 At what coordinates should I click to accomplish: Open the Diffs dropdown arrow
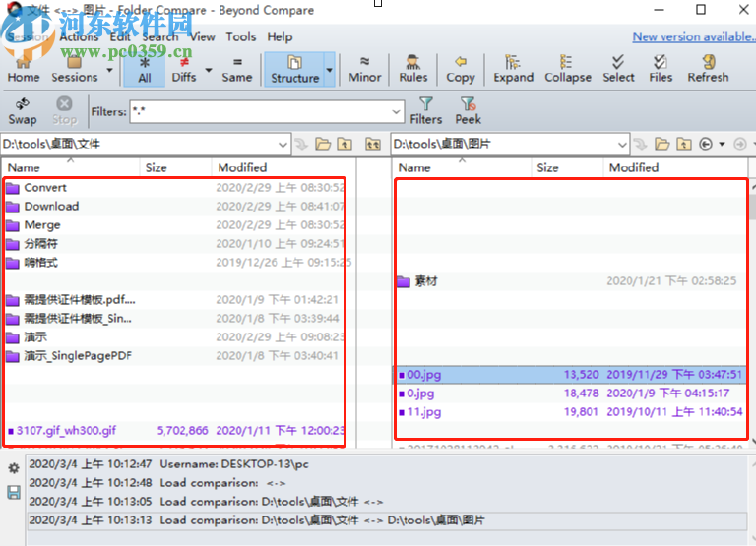coord(209,70)
